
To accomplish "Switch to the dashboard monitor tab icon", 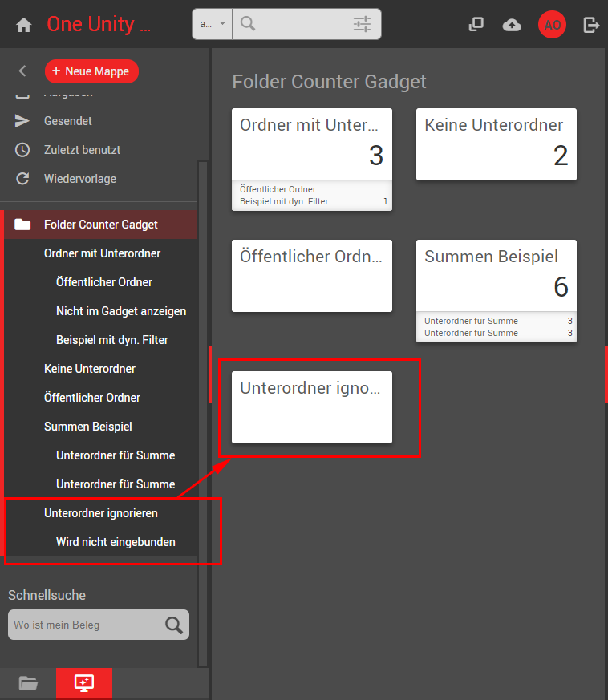I will coord(84,683).
